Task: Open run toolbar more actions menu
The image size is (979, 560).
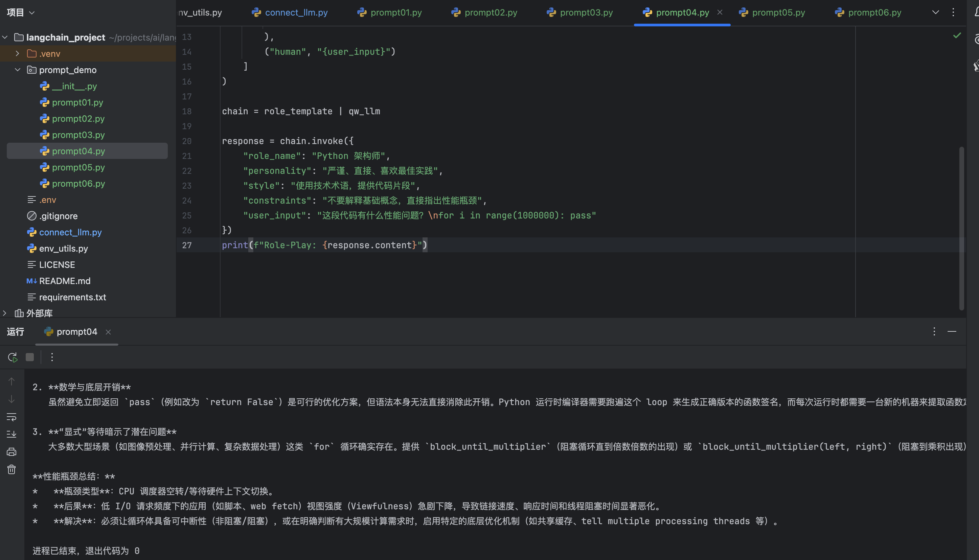Action: click(x=52, y=357)
